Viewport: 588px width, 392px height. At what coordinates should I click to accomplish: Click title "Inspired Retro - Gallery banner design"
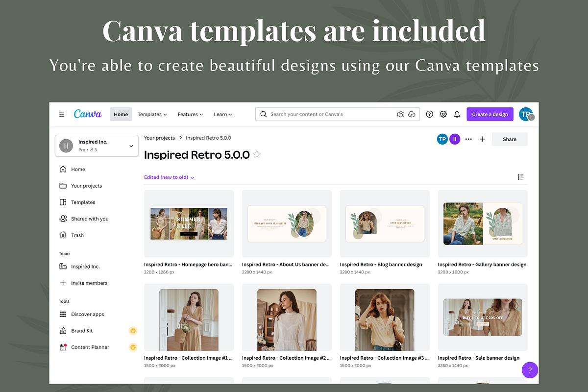tap(482, 265)
